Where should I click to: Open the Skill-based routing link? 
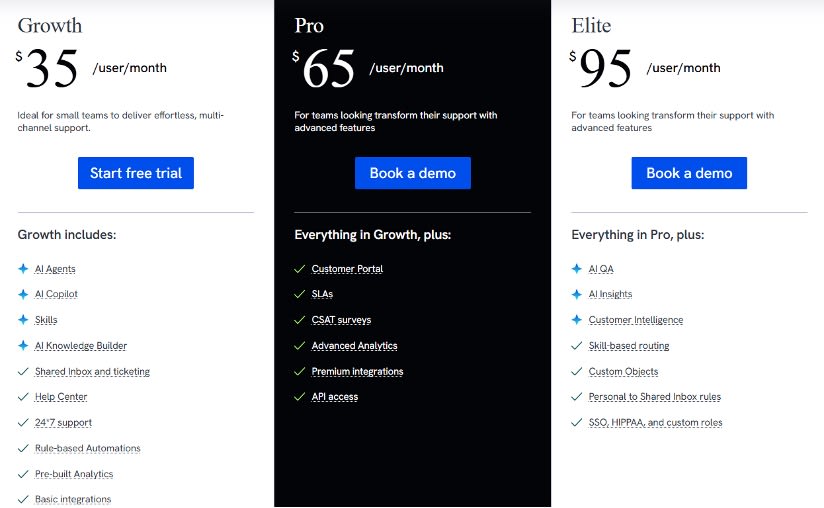pos(629,346)
